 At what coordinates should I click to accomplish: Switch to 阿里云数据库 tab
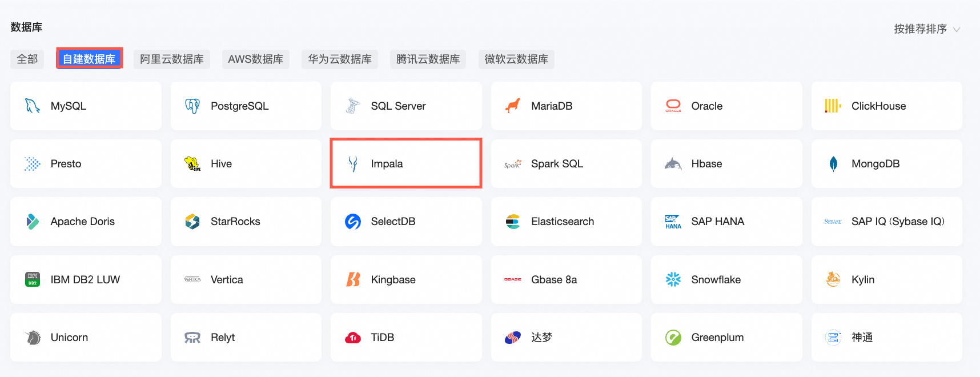(x=172, y=59)
